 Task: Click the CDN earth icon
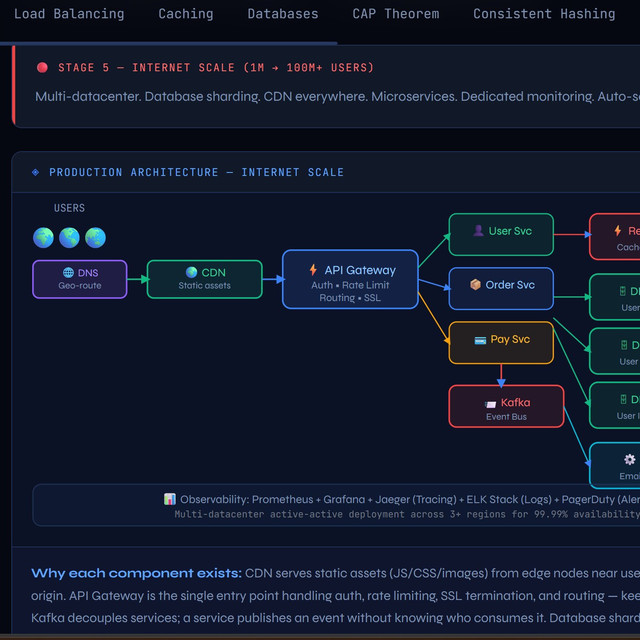(191, 272)
